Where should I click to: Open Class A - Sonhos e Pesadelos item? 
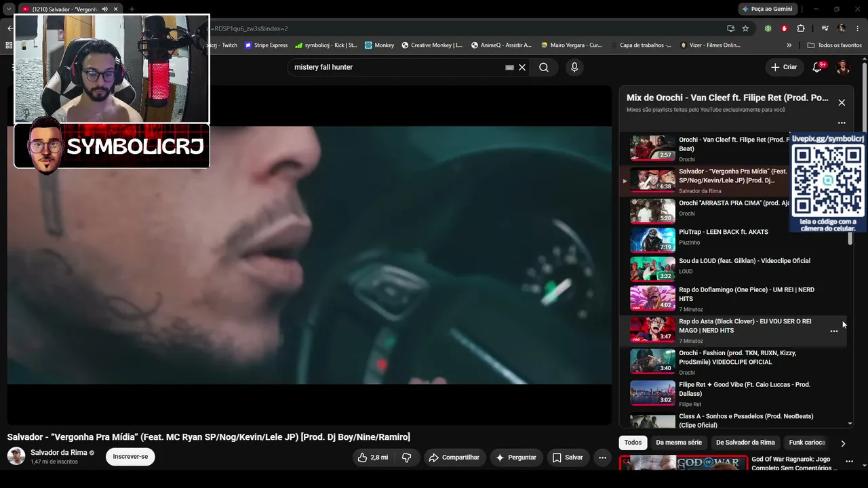(746, 420)
